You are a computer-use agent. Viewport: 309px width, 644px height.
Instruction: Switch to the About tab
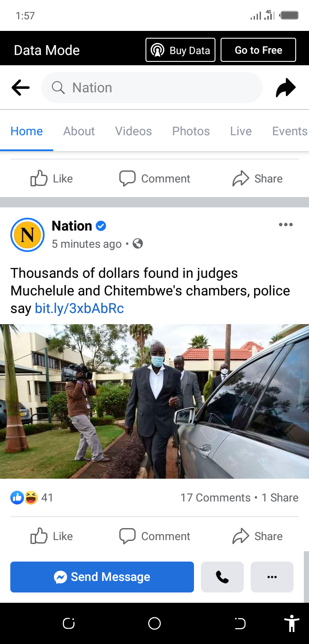tap(79, 131)
